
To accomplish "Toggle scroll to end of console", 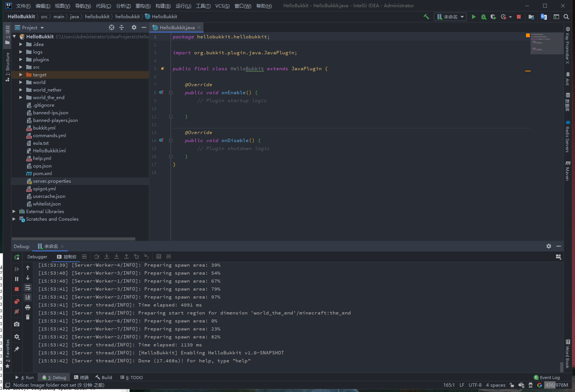I will point(28,297).
